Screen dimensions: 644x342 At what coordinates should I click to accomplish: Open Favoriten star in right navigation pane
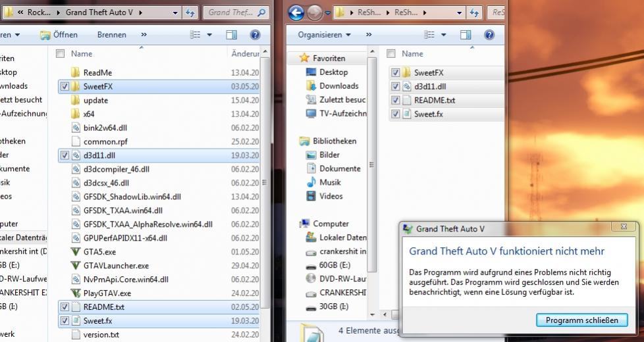coord(304,59)
